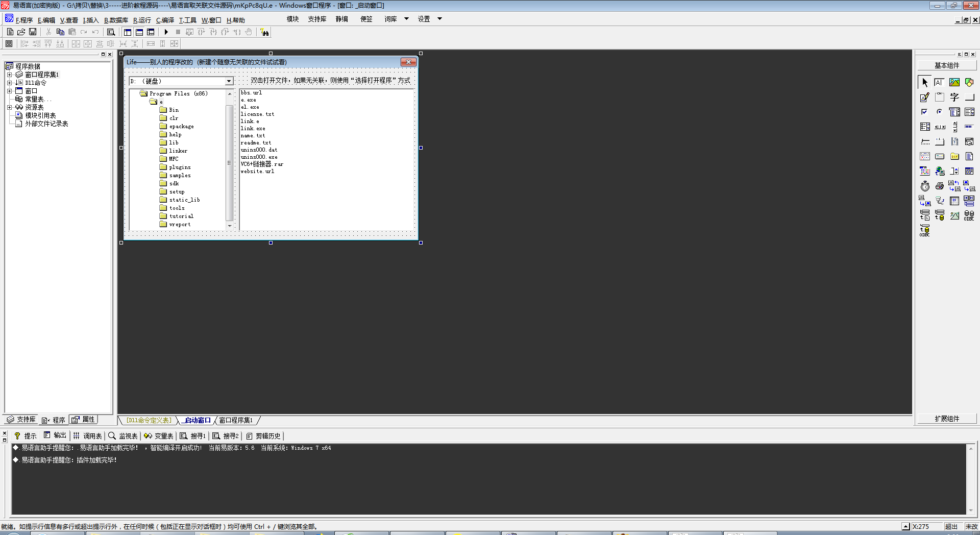
Task: Expand the Dll命令 tree node
Action: click(x=9, y=83)
